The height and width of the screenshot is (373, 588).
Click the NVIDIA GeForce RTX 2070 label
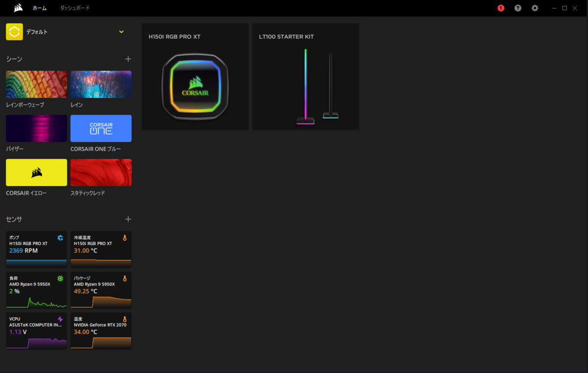(100, 325)
